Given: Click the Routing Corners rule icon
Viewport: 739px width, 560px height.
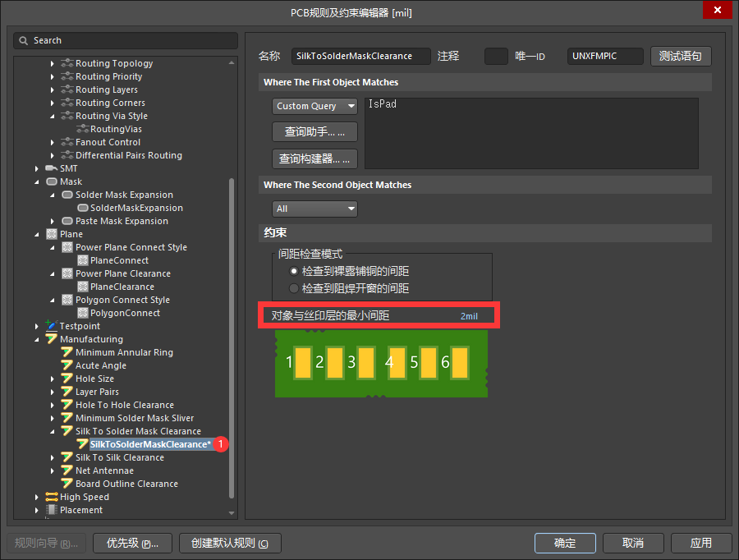Looking at the screenshot, I should 67,103.
